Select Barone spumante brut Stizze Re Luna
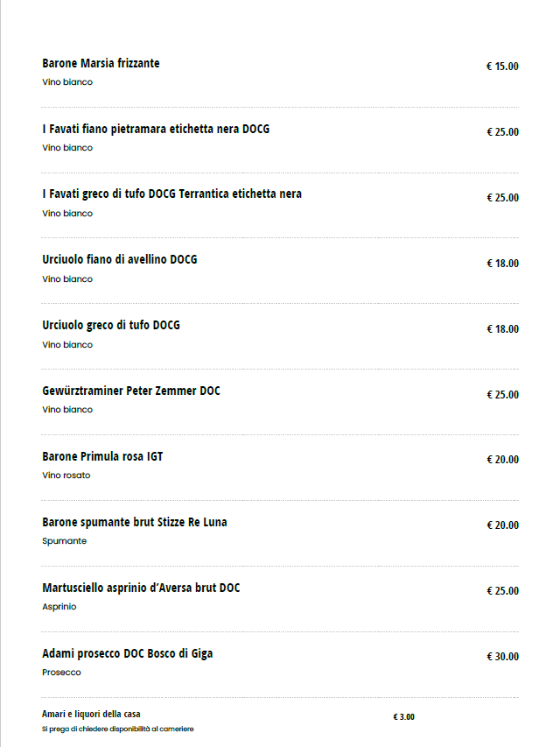Image resolution: width=560 pixels, height=747 pixels. (x=135, y=522)
